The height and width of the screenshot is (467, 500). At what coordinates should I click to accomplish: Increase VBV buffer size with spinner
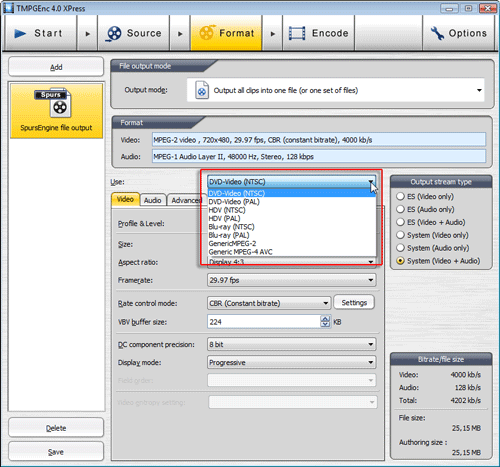pos(325,319)
